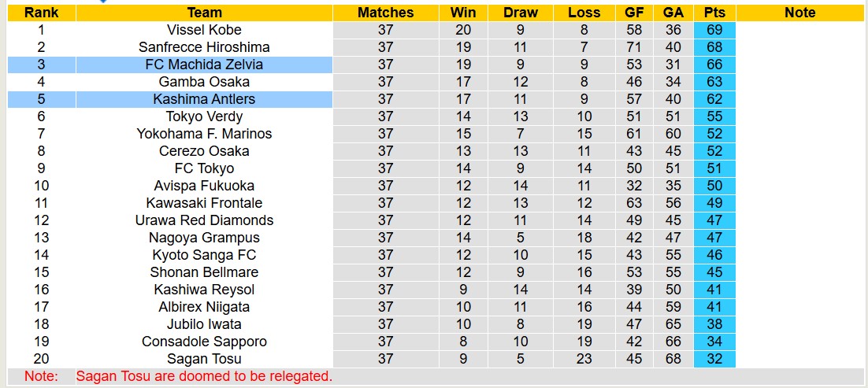Click the Consadole Sapporo team name
Screen dimensions: 868x388
pos(204,342)
